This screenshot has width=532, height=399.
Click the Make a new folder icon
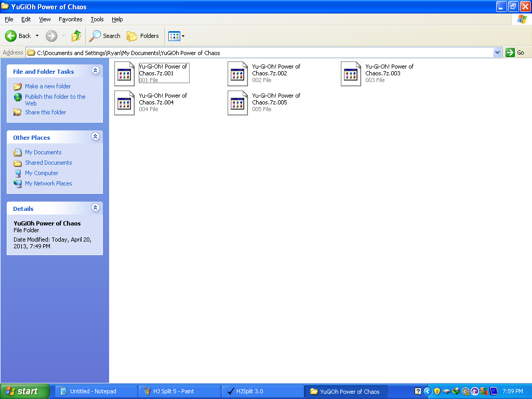(18, 86)
